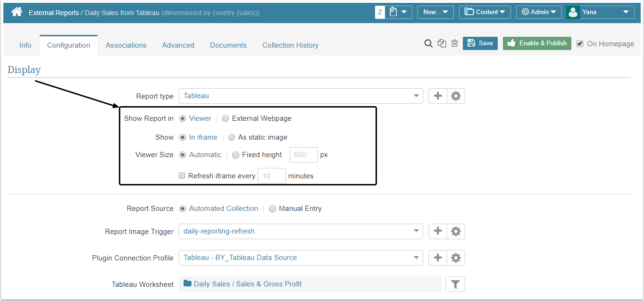The width and height of the screenshot is (644, 301).
Task: Click plus icon next to Report type
Action: tap(438, 96)
